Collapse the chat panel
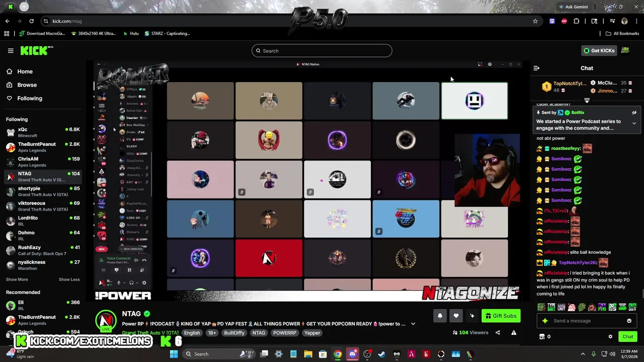 536,68
